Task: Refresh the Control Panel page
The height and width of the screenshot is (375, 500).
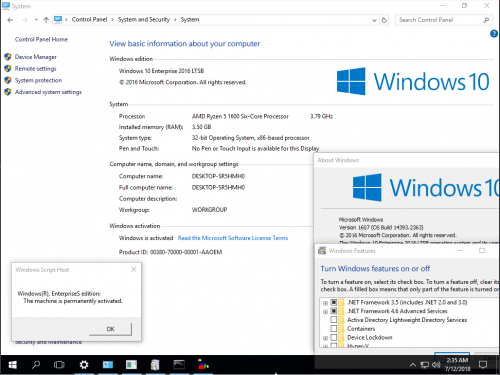Action: pyautogui.click(x=384, y=20)
